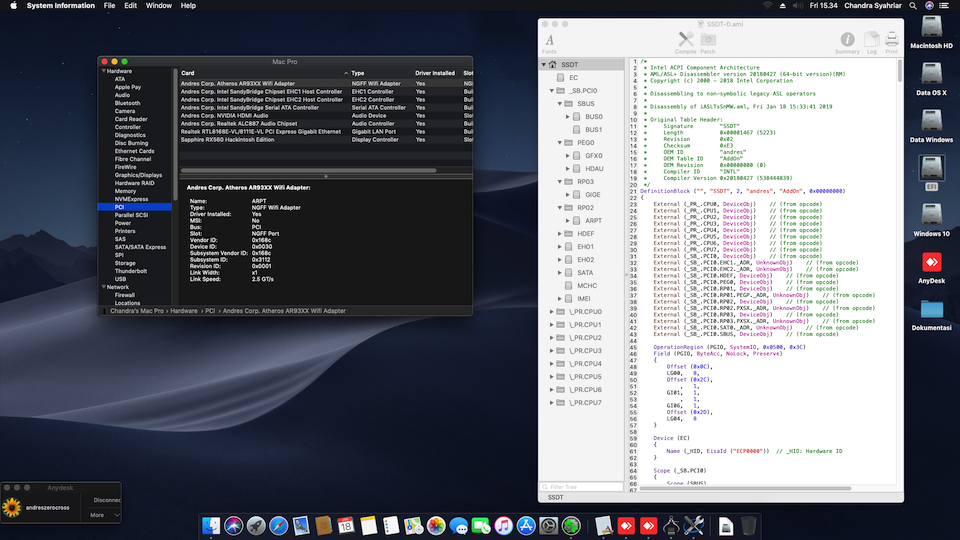Select the EC item in the SSDT tree

coord(573,78)
